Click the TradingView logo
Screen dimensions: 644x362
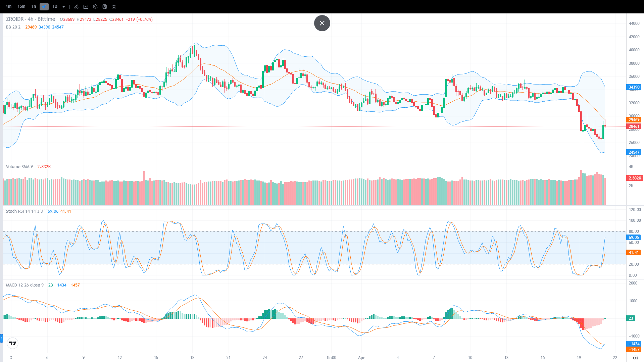(12, 343)
